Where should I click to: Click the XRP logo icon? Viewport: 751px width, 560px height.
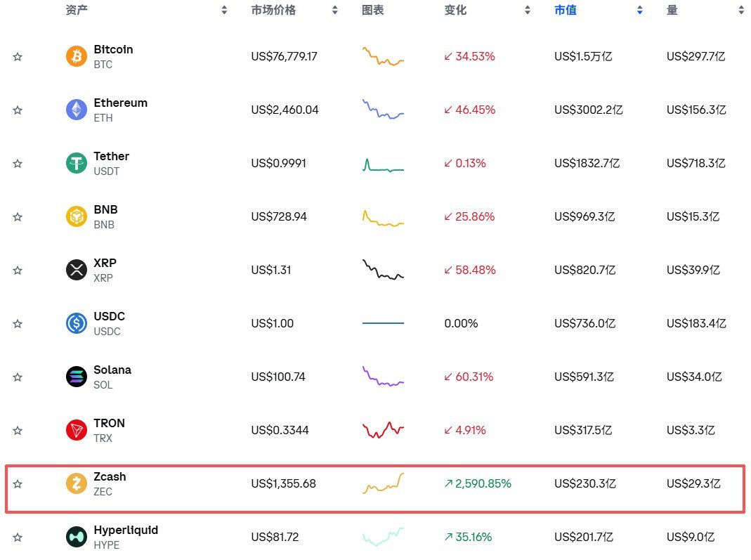click(x=76, y=271)
